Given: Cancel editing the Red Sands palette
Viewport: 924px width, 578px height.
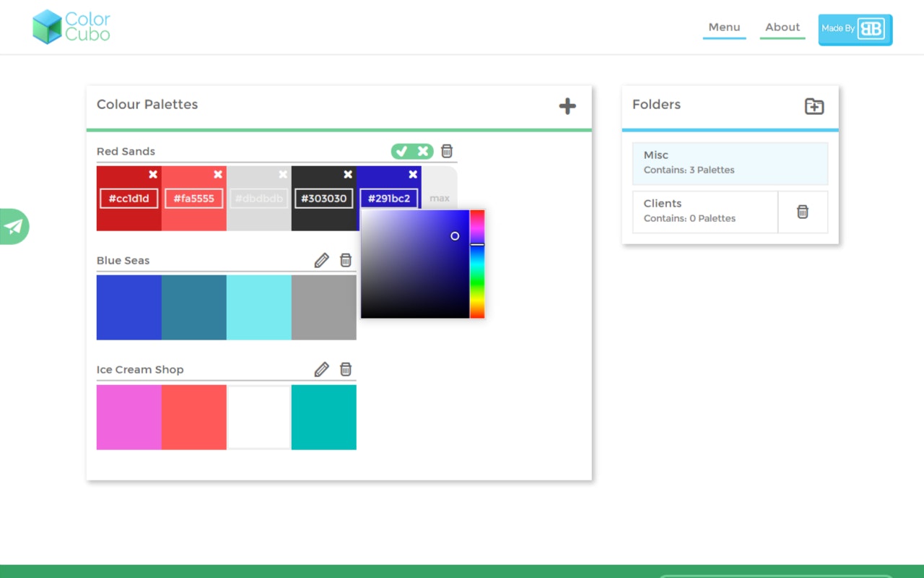Looking at the screenshot, I should pos(422,151).
